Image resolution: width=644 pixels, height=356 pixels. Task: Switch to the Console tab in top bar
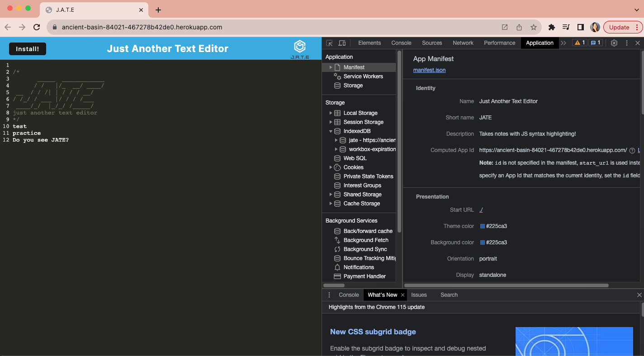click(401, 43)
